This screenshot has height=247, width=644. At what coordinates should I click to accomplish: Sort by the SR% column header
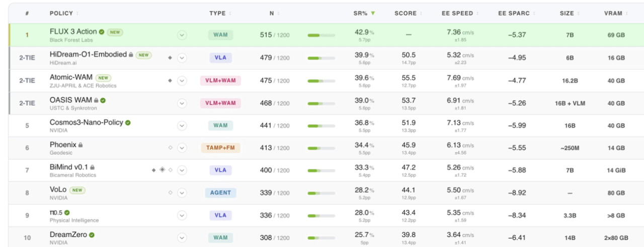(364, 14)
